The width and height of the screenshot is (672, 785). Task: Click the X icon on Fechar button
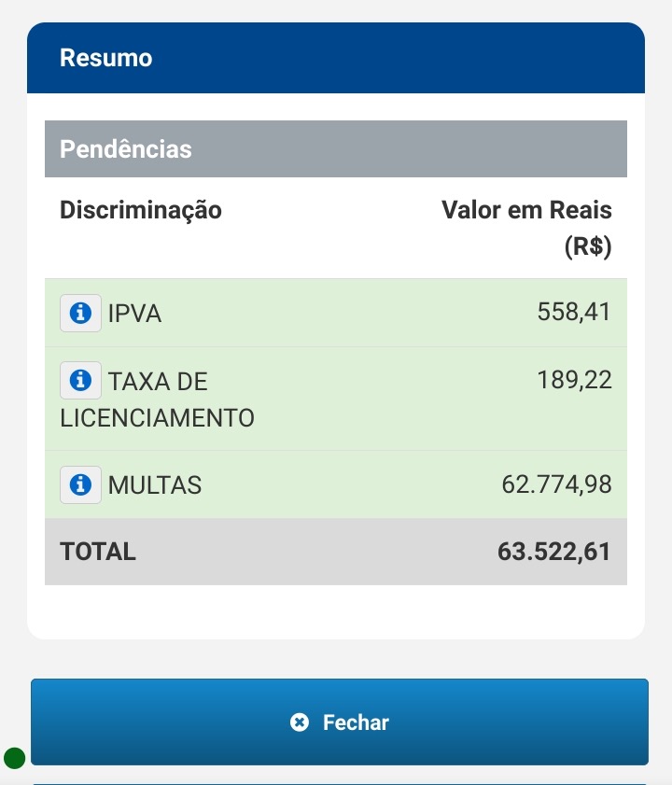point(300,722)
